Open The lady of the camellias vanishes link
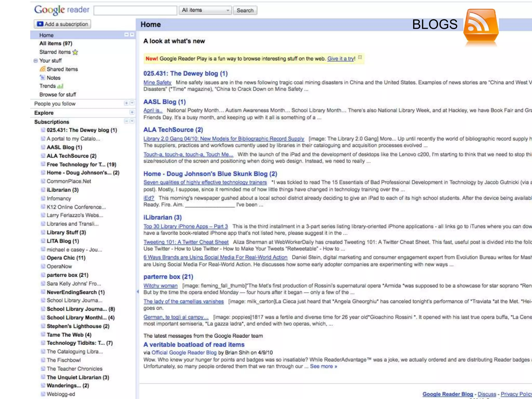The width and height of the screenshot is (532, 399). 184,301
